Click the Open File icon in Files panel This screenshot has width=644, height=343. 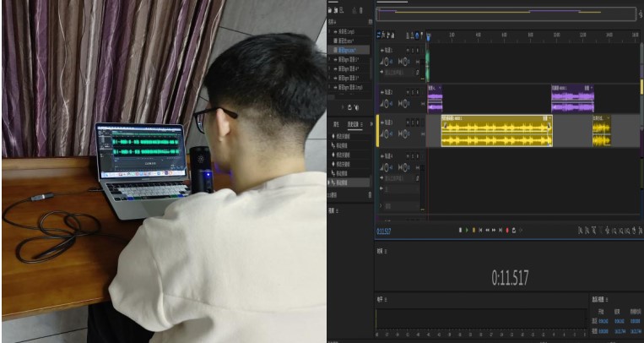click(330, 10)
